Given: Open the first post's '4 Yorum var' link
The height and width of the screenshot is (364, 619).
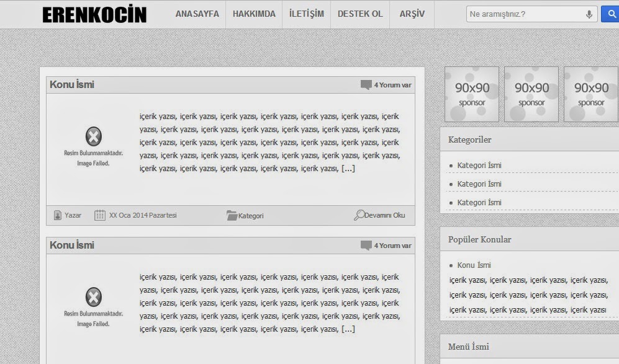Looking at the screenshot, I should click(393, 85).
